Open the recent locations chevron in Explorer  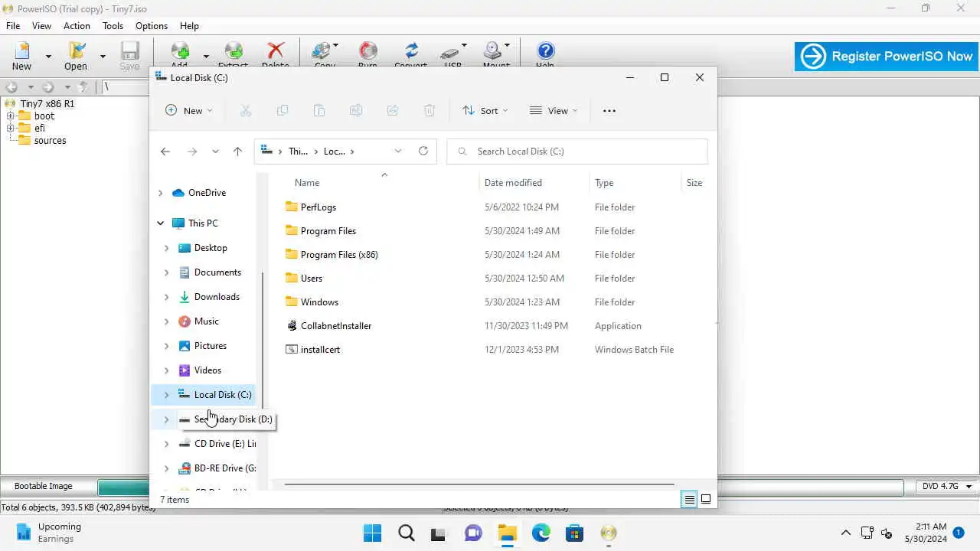(x=215, y=152)
